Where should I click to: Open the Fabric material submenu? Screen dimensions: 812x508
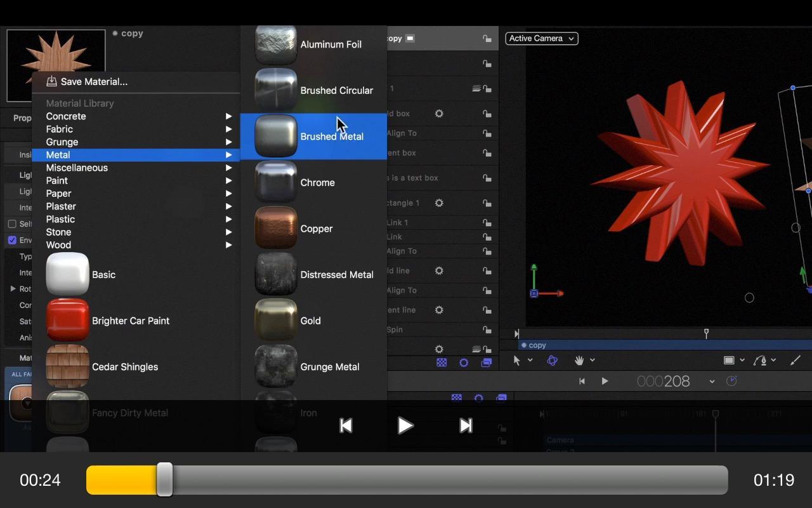click(136, 129)
